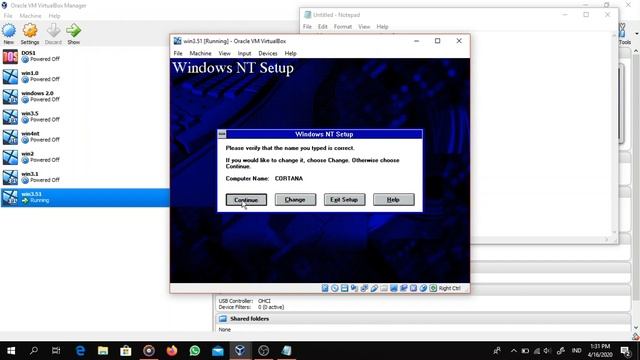Click hard disk indicator in VM status bar
The height and width of the screenshot is (360, 640).
[x=325, y=288]
